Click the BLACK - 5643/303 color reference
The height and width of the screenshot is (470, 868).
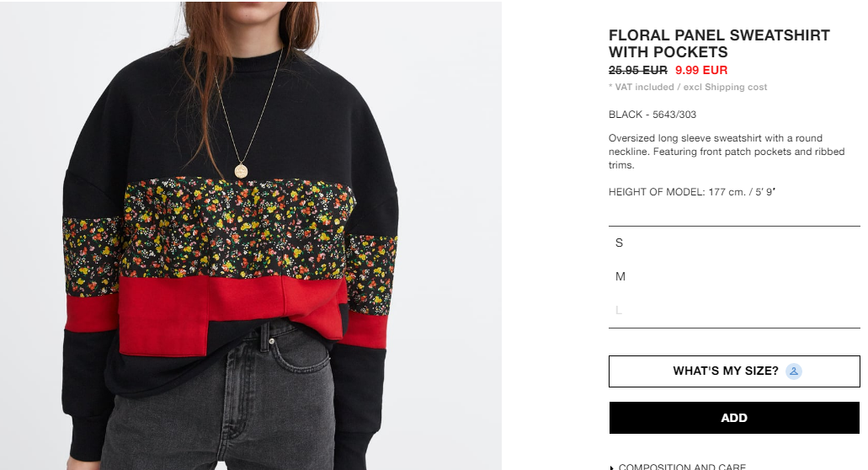[652, 115]
